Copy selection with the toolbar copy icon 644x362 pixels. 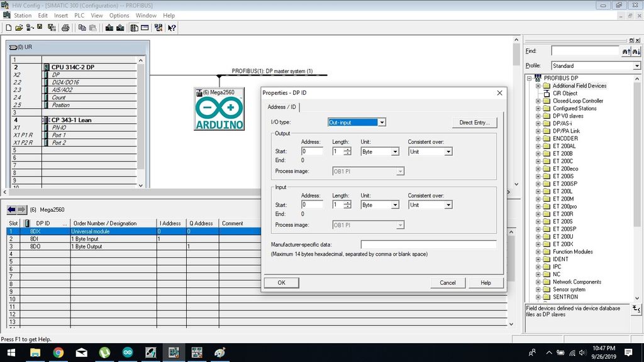point(82,28)
